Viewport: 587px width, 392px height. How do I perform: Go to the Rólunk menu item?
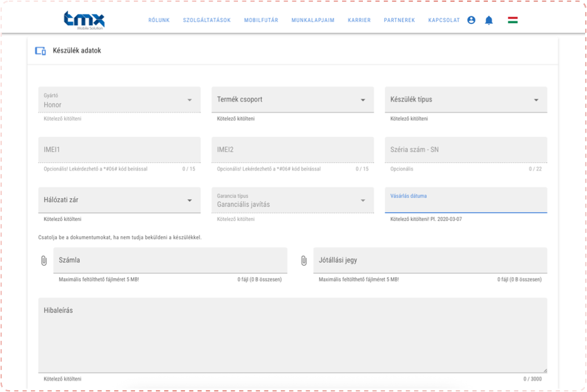click(x=159, y=20)
